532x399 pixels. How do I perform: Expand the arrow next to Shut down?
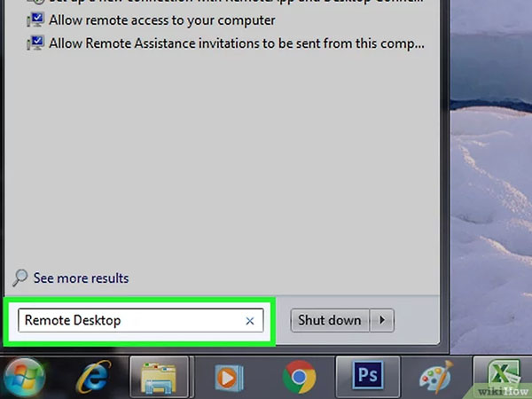tap(382, 320)
